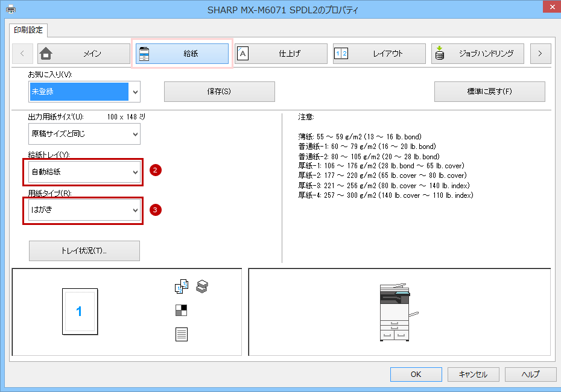Click the 保存(S) button
561x392 pixels.
[x=220, y=92]
